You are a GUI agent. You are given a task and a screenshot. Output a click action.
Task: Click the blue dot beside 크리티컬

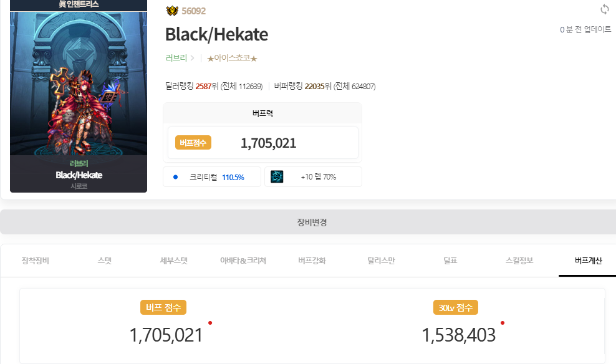[x=176, y=177]
